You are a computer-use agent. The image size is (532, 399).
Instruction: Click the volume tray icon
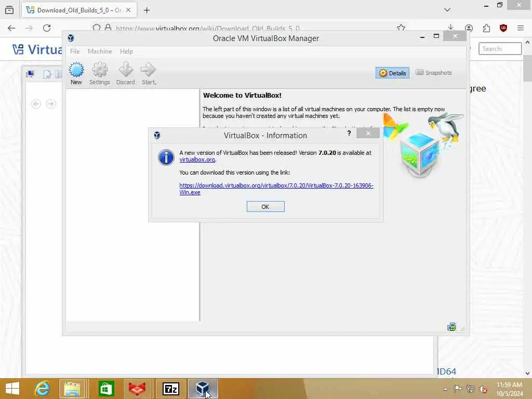pyautogui.click(x=483, y=389)
